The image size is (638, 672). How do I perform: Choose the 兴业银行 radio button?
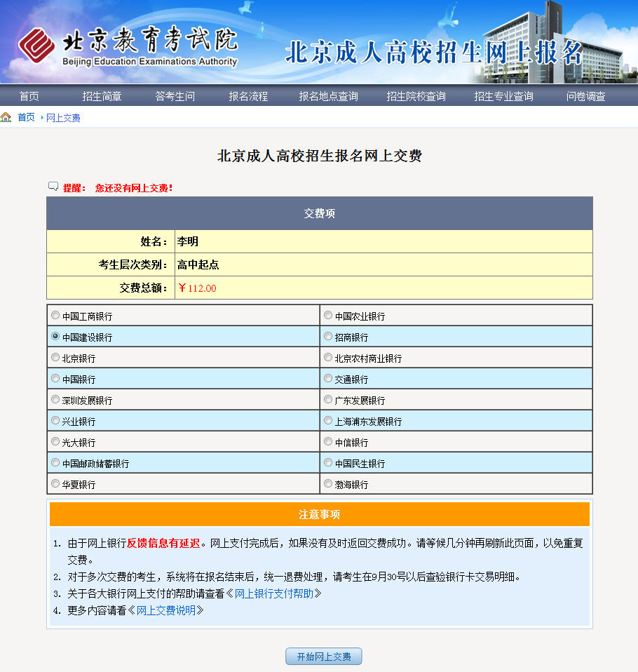point(55,420)
